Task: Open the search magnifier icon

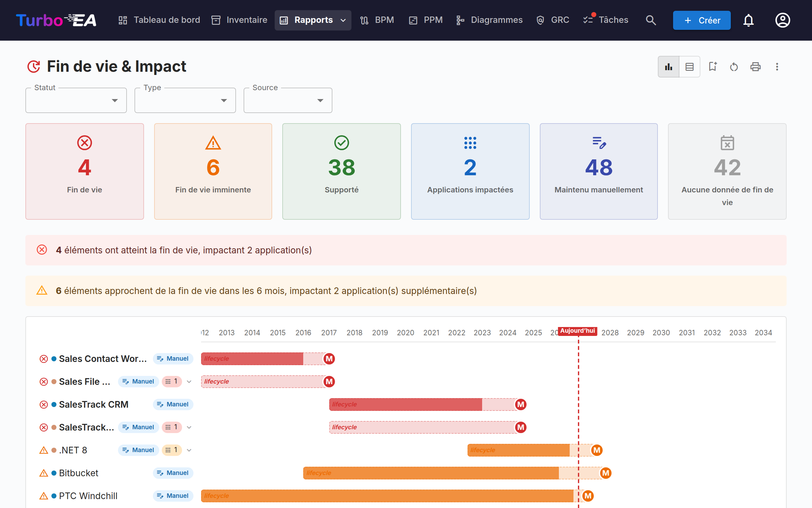Action: coord(651,20)
